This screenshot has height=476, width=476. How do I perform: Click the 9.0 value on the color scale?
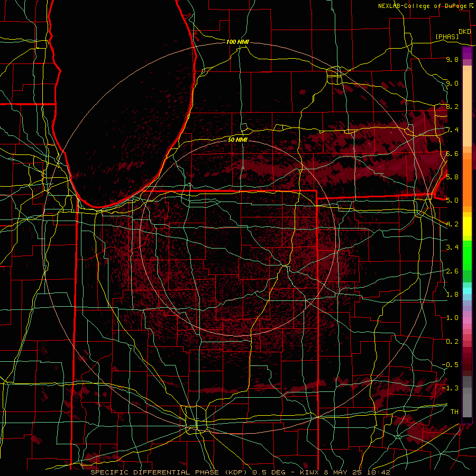452,83
